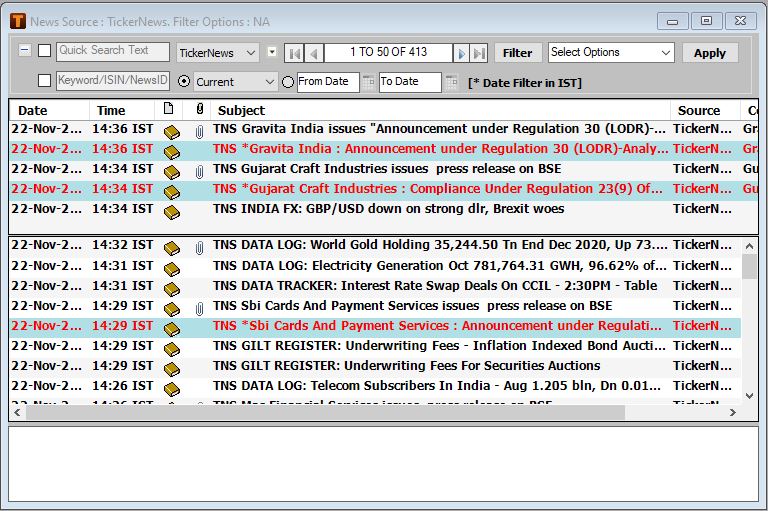Click the page range 1 TO 50 OF 413 box
The width and height of the screenshot is (768, 511).
coord(388,52)
